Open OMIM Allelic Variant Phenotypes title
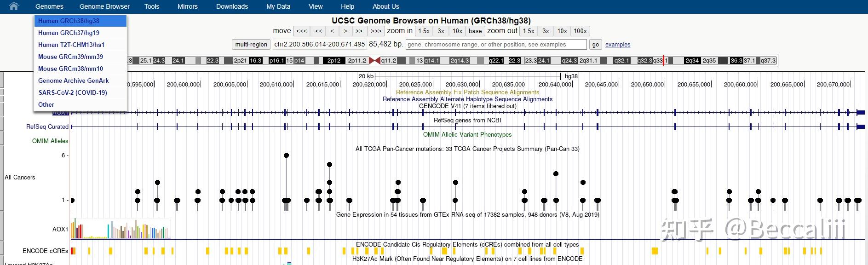 [x=467, y=134]
